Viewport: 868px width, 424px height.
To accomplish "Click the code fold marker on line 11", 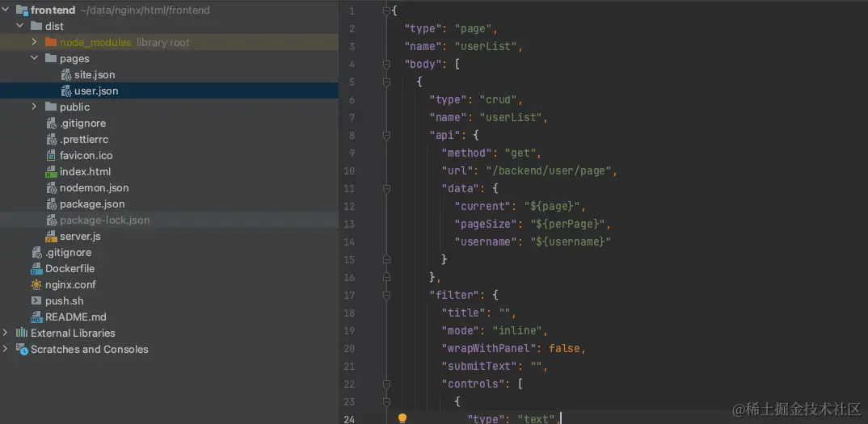I will [387, 188].
